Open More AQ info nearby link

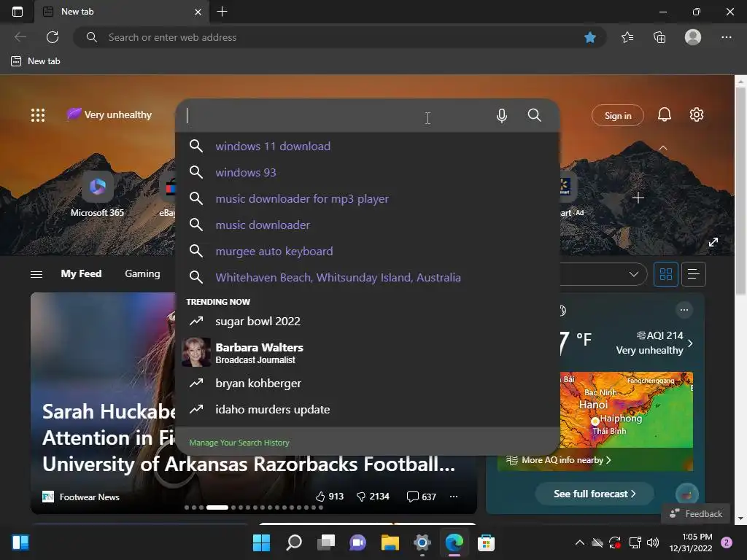tap(558, 460)
